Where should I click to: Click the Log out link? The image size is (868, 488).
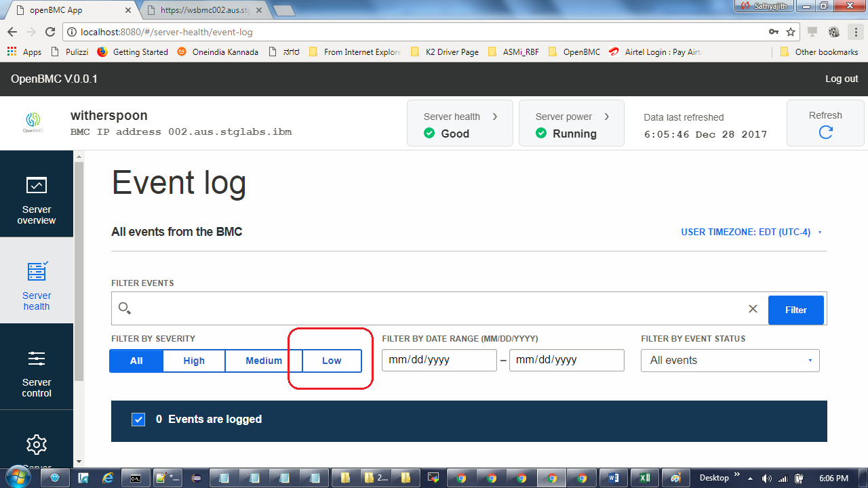(x=841, y=79)
